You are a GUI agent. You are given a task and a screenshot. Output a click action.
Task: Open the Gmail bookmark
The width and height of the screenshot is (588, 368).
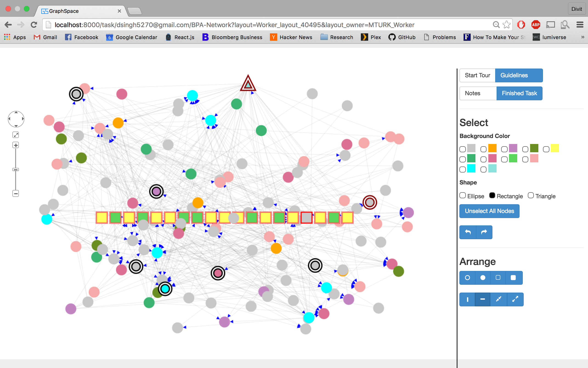coord(45,37)
